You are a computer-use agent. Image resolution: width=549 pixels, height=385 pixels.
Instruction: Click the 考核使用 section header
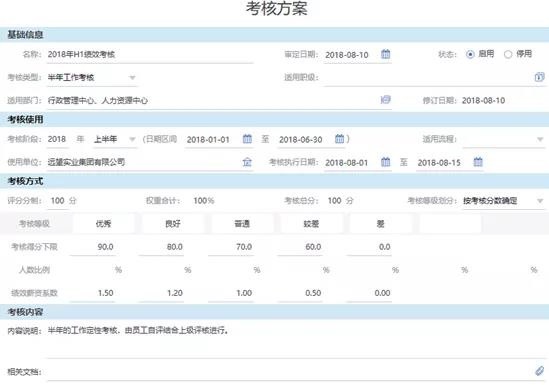[x=274, y=119]
